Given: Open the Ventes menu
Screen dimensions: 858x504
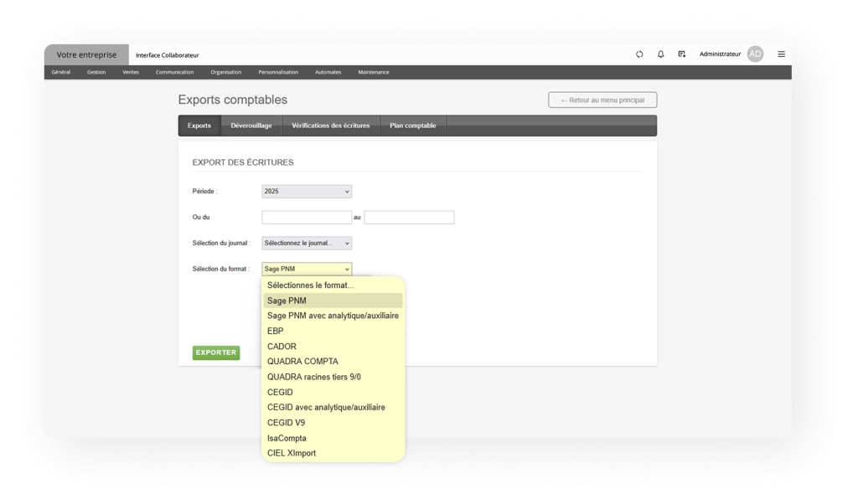Looking at the screenshot, I should (131, 72).
